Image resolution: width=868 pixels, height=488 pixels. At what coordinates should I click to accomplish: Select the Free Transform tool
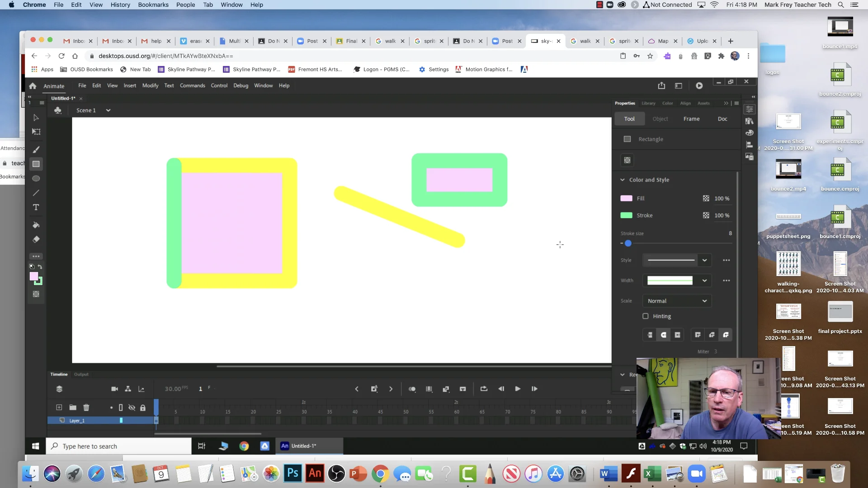coord(36,132)
